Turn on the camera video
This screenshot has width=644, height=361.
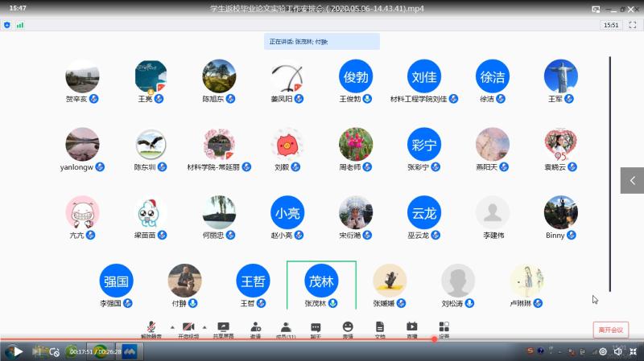coord(188,328)
